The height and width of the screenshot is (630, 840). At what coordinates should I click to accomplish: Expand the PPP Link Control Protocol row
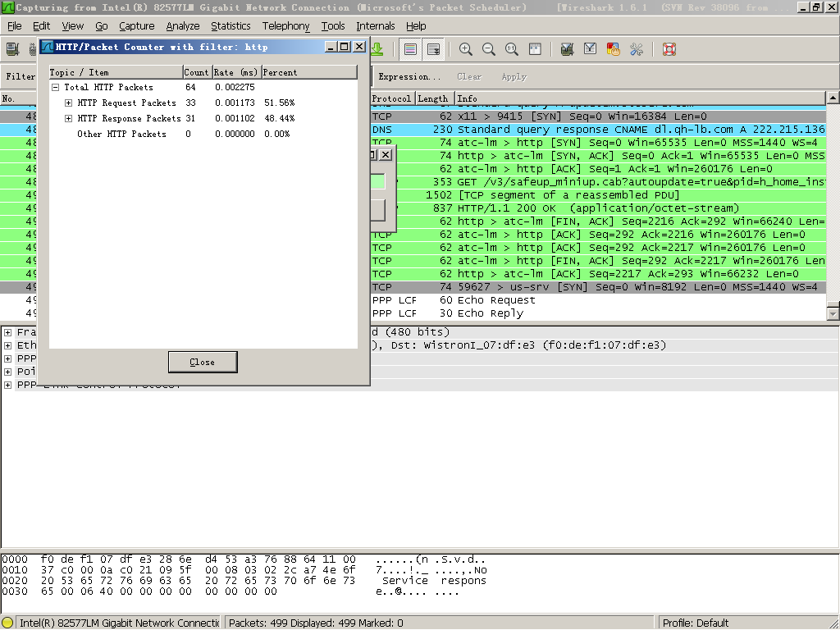[x=7, y=385]
